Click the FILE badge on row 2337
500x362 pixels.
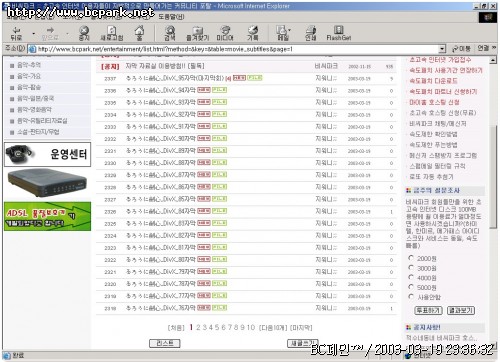(255, 78)
